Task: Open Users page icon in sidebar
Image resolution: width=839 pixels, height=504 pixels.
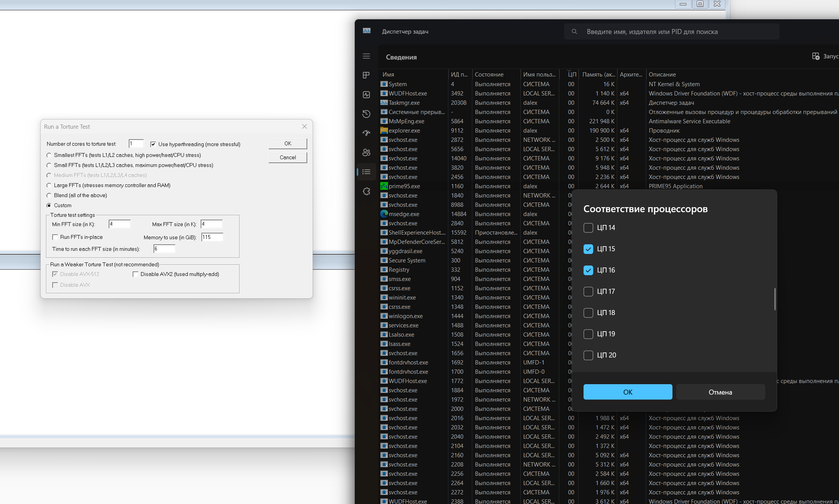Action: [366, 153]
